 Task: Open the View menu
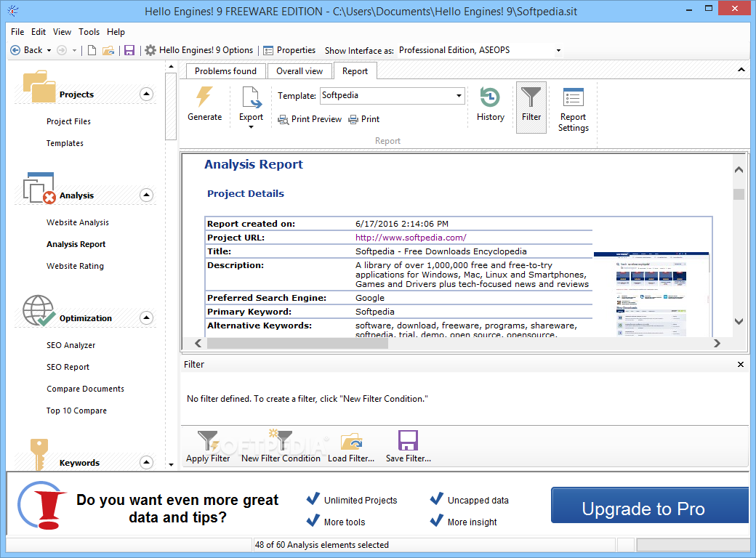point(63,32)
